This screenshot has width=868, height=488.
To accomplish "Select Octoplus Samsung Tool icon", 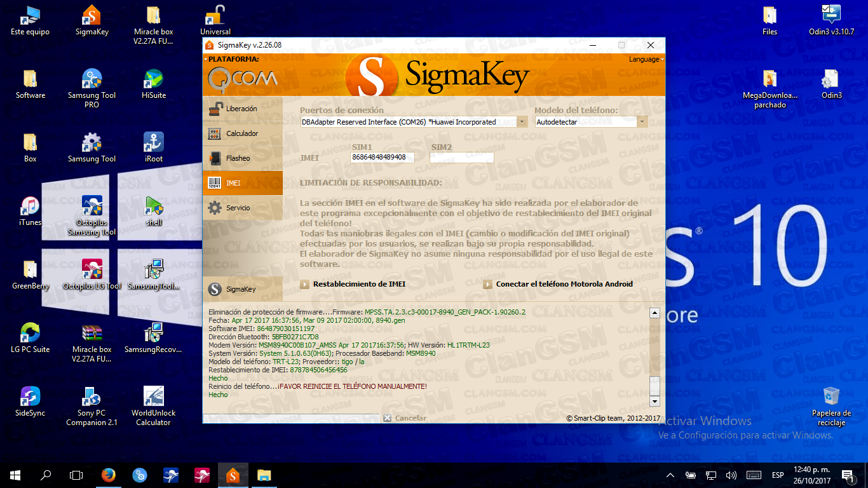I will (x=92, y=216).
